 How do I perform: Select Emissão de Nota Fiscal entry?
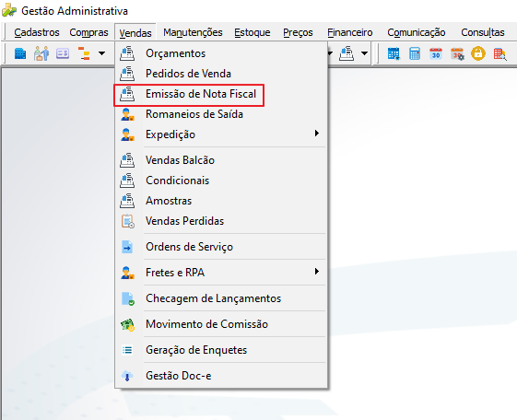[221, 94]
